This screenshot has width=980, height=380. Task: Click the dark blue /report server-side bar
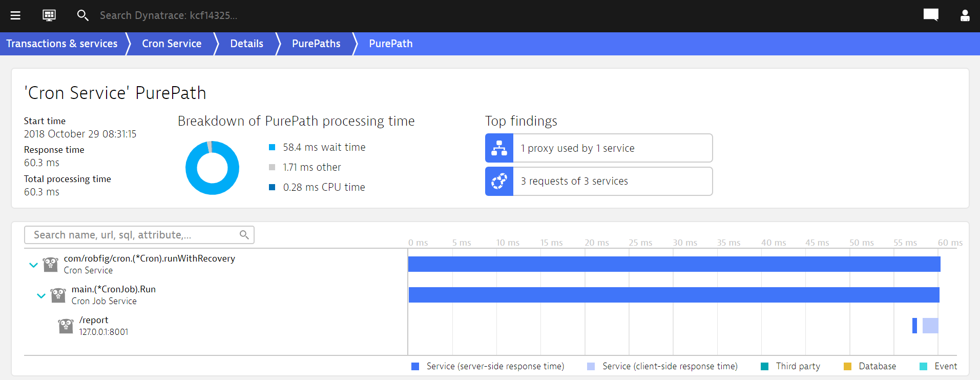click(x=914, y=326)
